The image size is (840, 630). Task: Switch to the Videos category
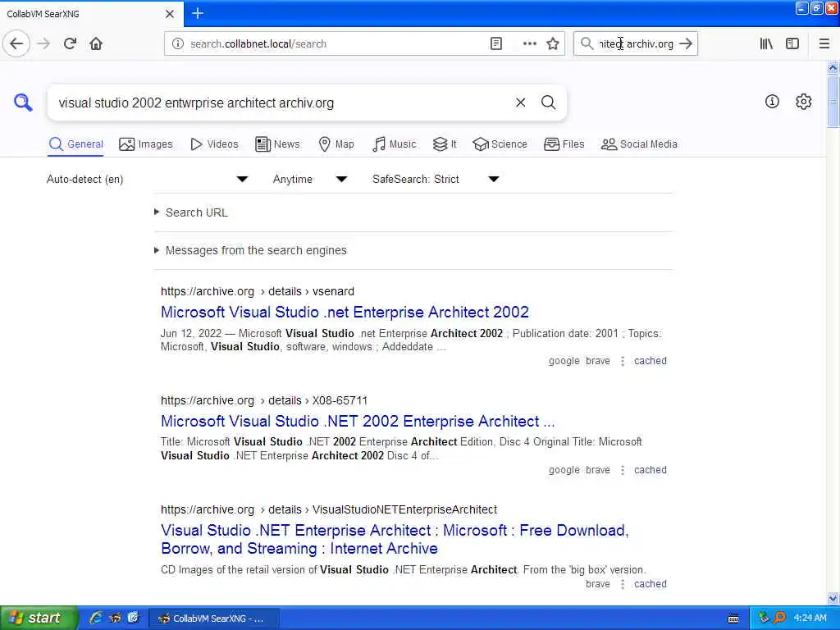(x=214, y=144)
